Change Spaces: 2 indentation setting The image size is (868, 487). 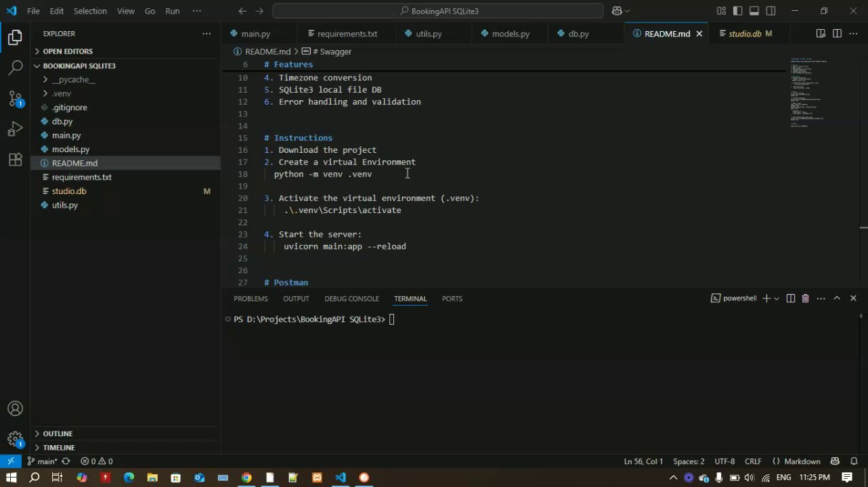coord(689,461)
